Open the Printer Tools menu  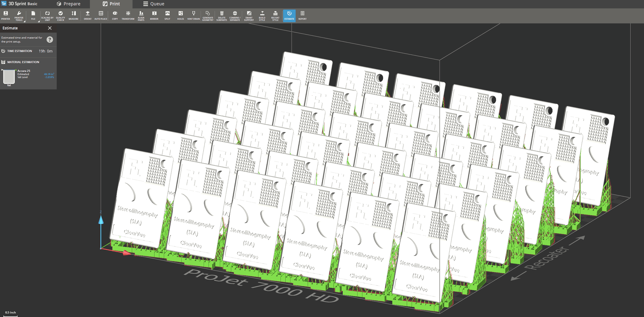19,15
